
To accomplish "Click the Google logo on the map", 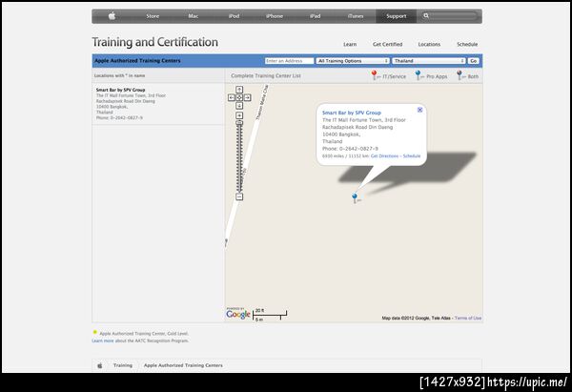I will [x=238, y=314].
